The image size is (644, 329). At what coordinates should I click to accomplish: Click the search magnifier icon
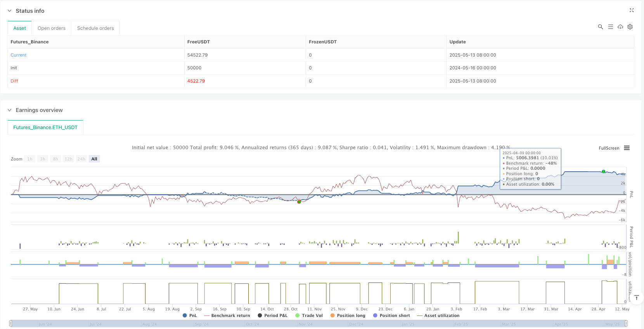tap(600, 27)
